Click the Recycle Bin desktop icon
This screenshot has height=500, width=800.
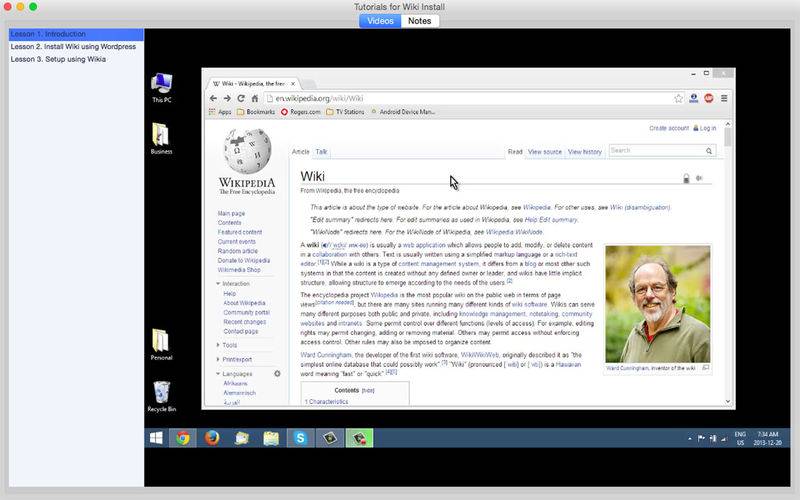coord(161,396)
